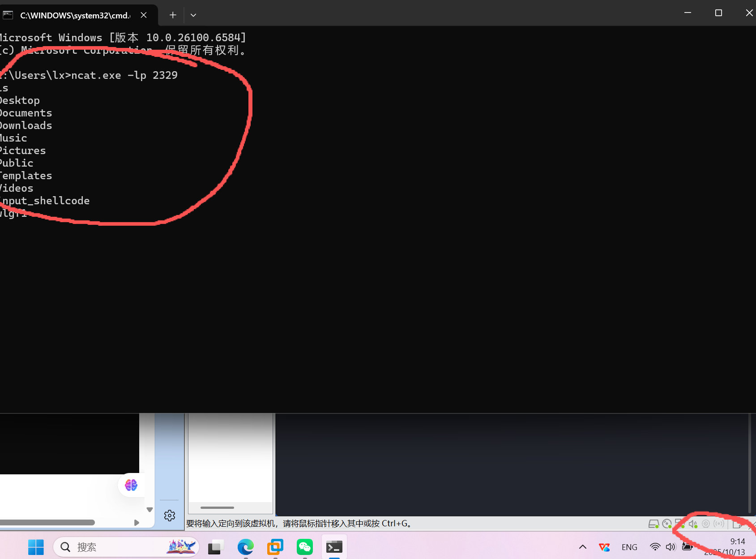Click the VMware Bluetooth/wireless device status icon
Image resolution: width=756 pixels, height=559 pixels.
(719, 524)
